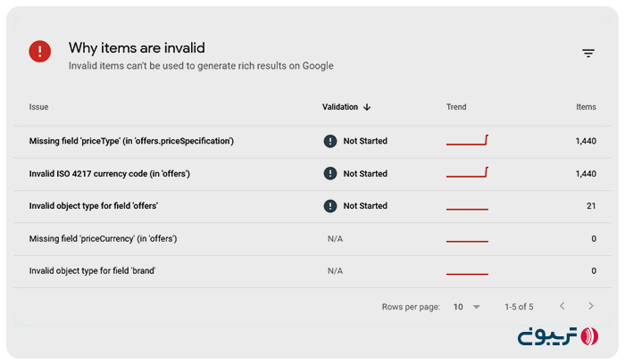
Task: Select Invalid object type for 'brand' row
Action: 92,270
